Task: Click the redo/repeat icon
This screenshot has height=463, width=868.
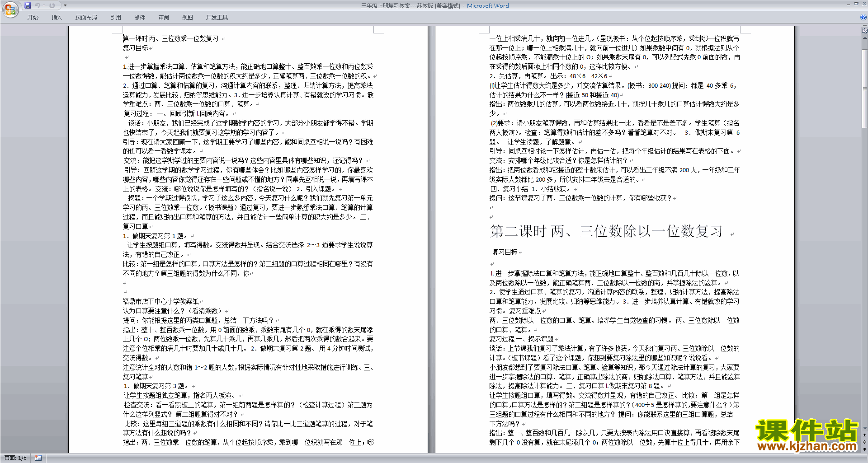Action: 52,5
